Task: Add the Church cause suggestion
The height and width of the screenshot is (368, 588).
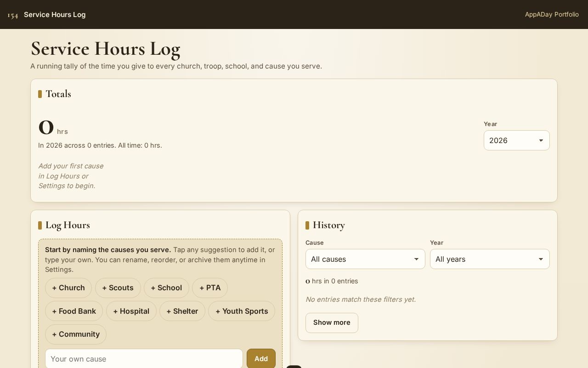Action: 68,288
